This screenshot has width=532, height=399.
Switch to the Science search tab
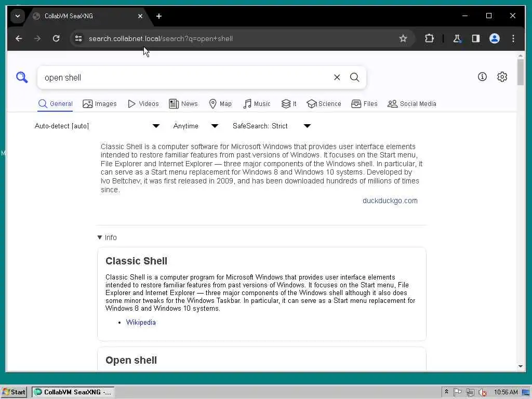[324, 104]
